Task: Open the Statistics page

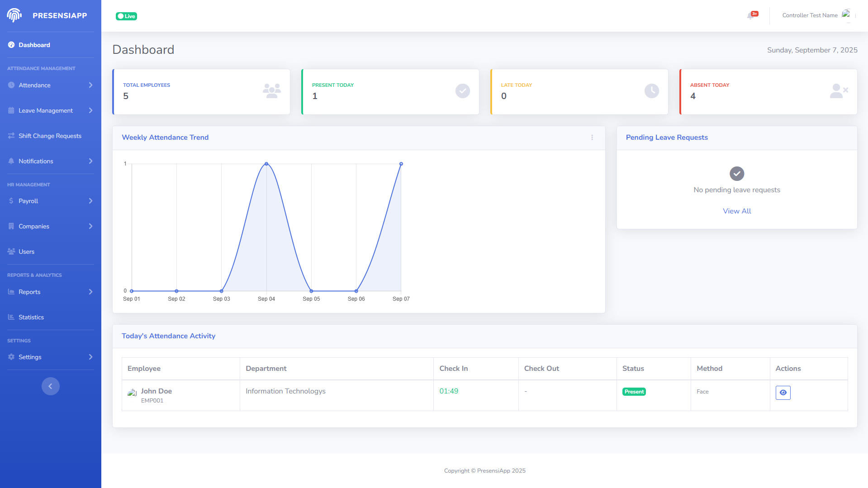Action: (x=51, y=317)
